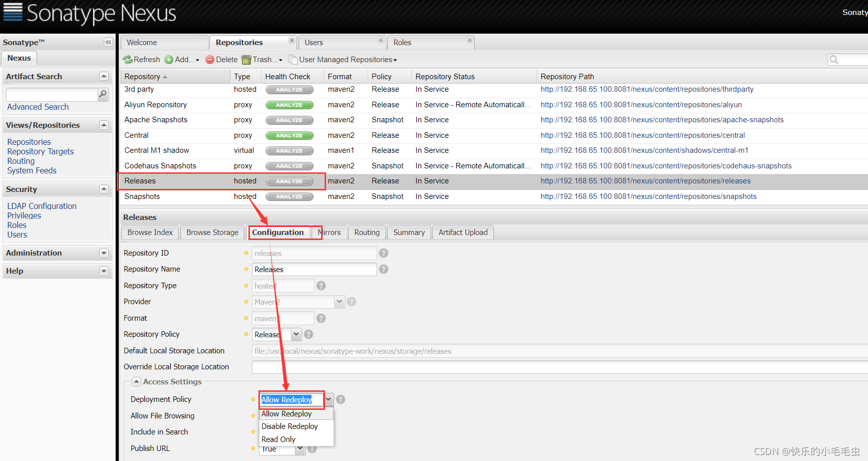The width and height of the screenshot is (868, 461).
Task: Show help for Repository Policy field
Action: coord(309,334)
